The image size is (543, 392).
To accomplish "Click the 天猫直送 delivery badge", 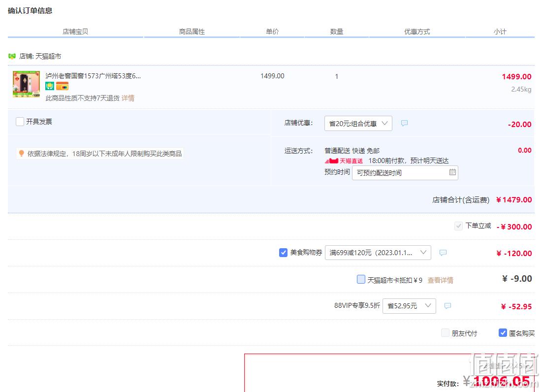I will [344, 161].
